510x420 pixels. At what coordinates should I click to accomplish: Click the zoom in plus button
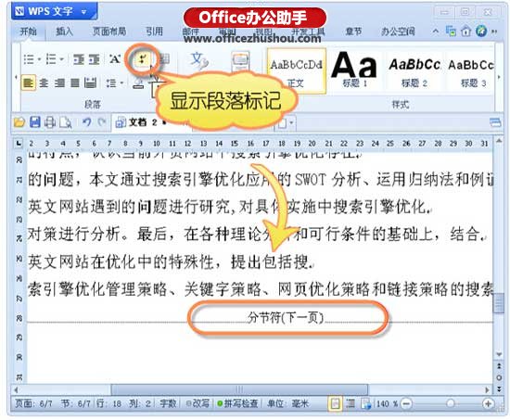[488, 403]
